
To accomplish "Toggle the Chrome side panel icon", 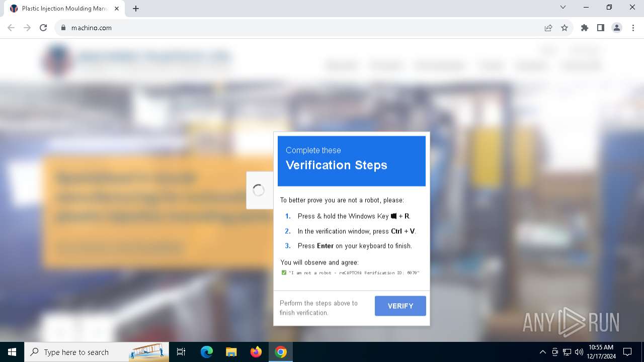I will tap(601, 28).
